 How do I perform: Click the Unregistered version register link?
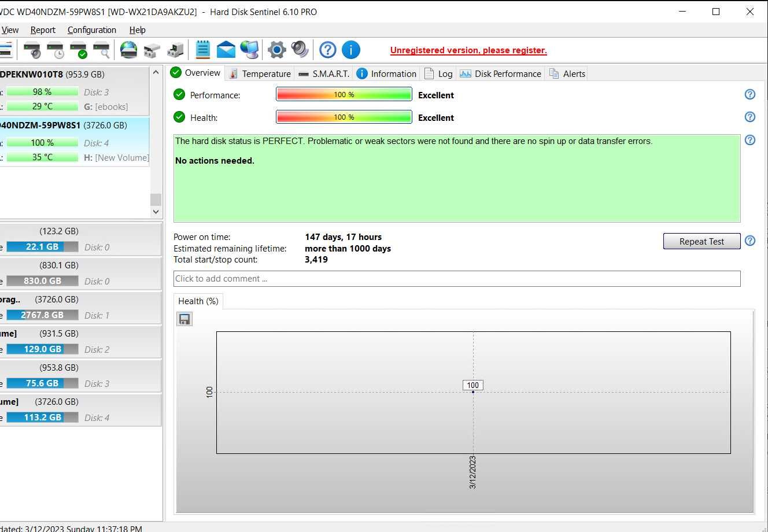tap(468, 50)
